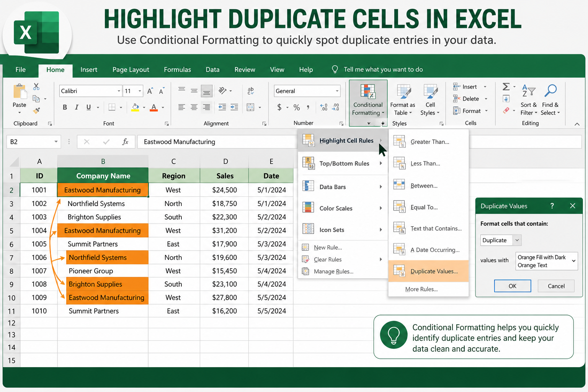Open the File tab
The image size is (588, 392).
pyautogui.click(x=21, y=70)
